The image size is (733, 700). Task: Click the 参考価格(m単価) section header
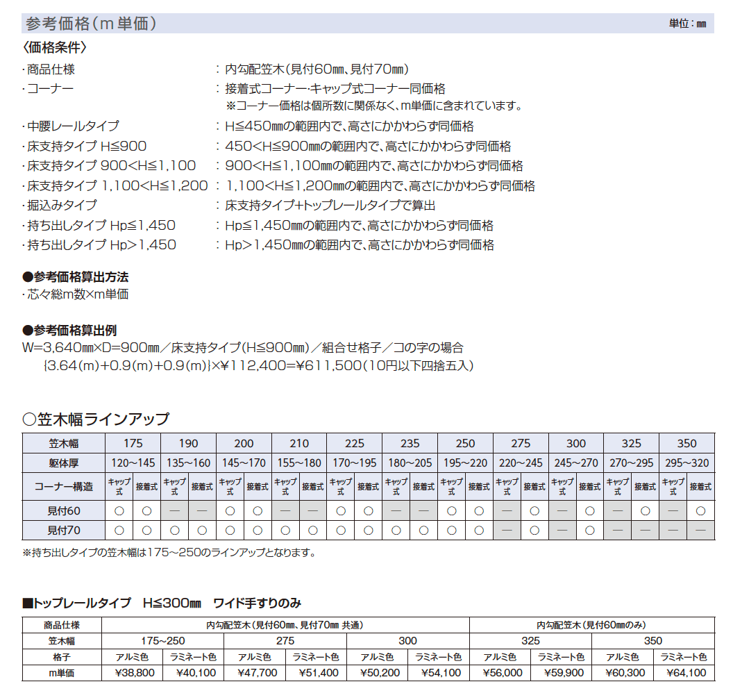click(91, 24)
